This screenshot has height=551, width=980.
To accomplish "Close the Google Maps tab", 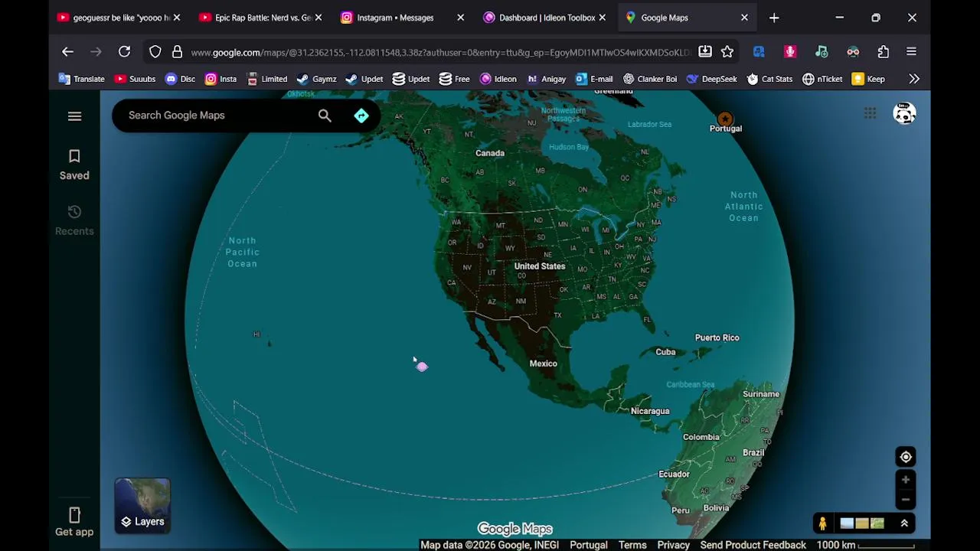I will point(744,18).
